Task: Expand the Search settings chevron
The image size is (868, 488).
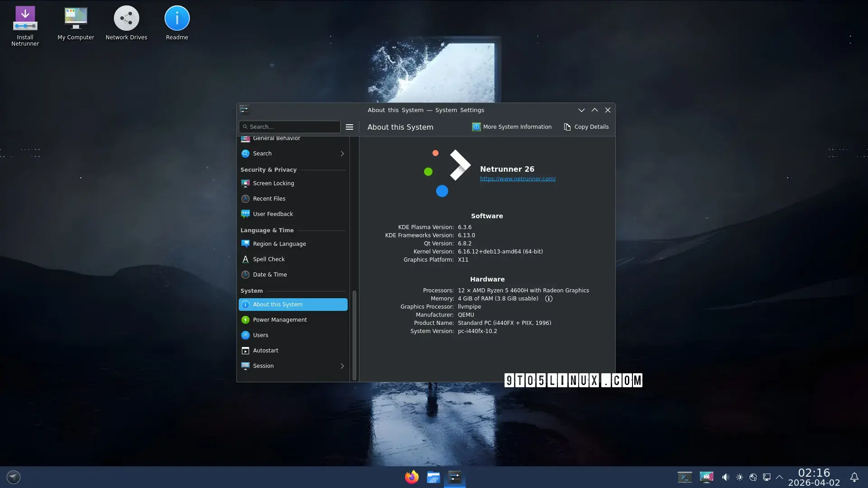Action: (x=342, y=154)
